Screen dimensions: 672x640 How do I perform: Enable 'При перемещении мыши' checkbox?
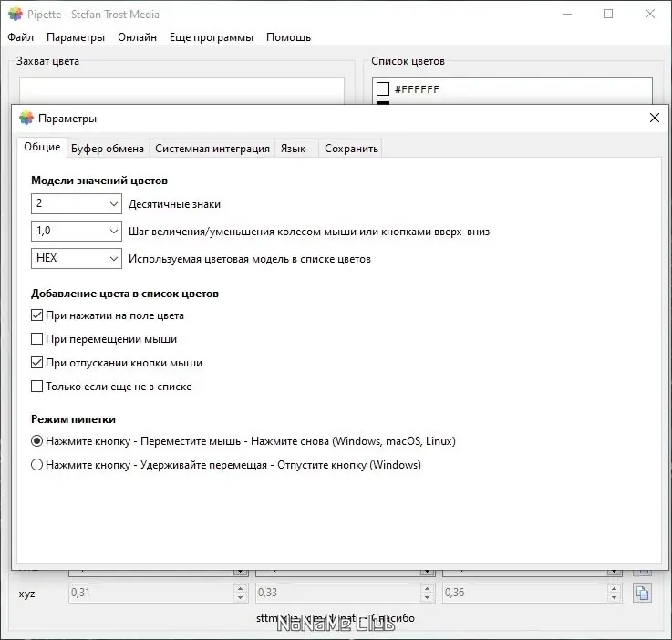36,339
